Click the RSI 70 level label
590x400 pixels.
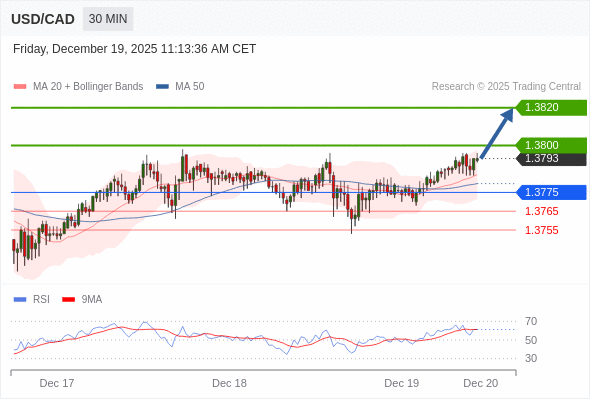(x=531, y=321)
